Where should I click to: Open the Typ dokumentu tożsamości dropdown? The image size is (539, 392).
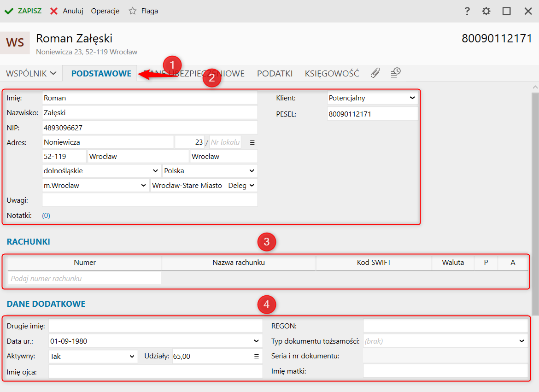pyautogui.click(x=445, y=341)
